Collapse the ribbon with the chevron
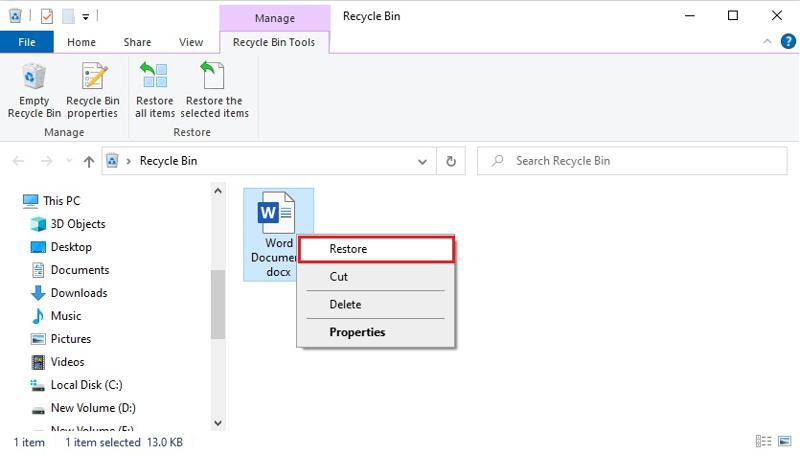800x454 pixels. tap(767, 41)
